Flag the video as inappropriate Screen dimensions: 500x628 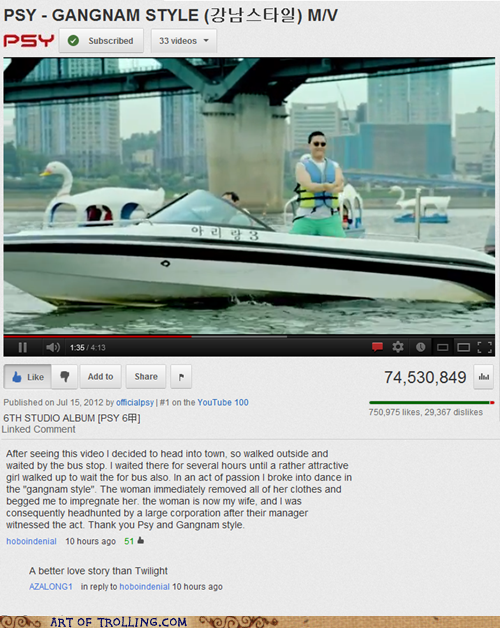click(181, 376)
